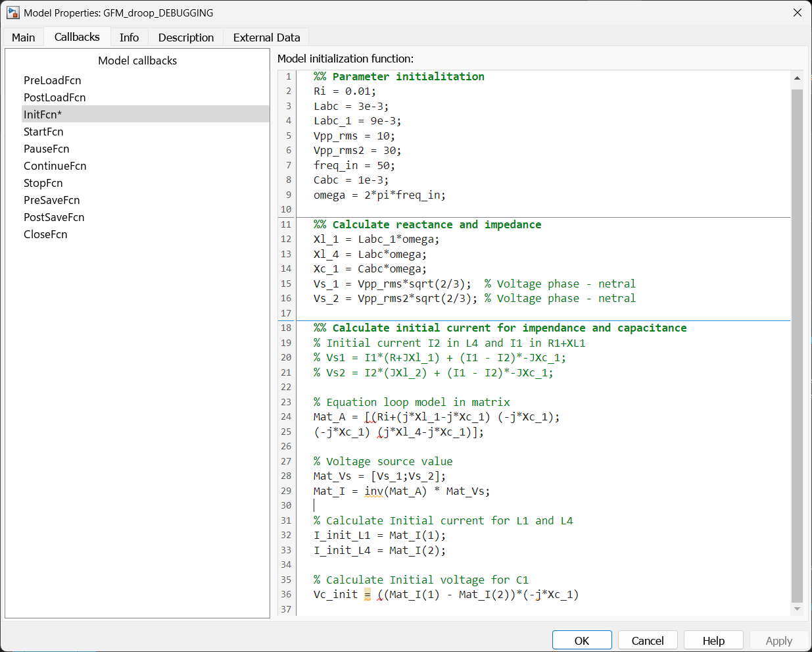Select InitFcn* callback
Screen dimensions: 812x652
pos(146,114)
